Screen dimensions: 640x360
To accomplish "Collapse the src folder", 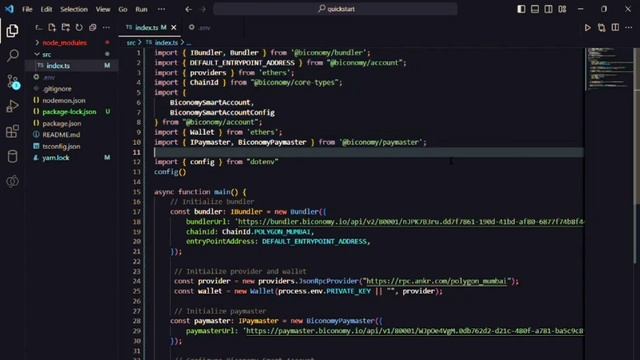I will (47, 54).
